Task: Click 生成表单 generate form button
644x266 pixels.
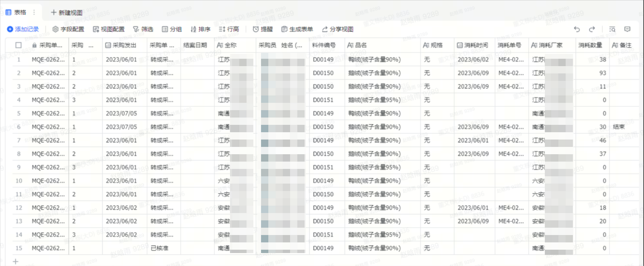Action: (297, 29)
